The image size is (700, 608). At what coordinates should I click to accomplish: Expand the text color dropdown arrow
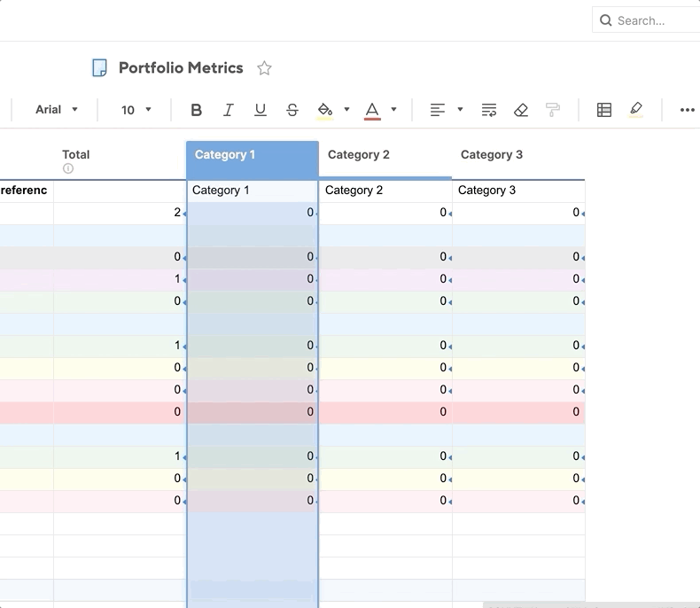click(393, 110)
